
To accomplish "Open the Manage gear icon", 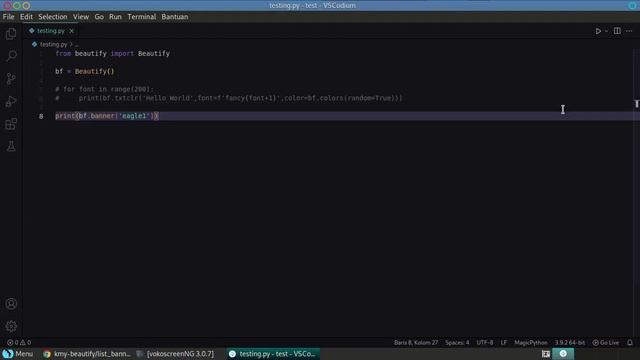I will [11, 326].
